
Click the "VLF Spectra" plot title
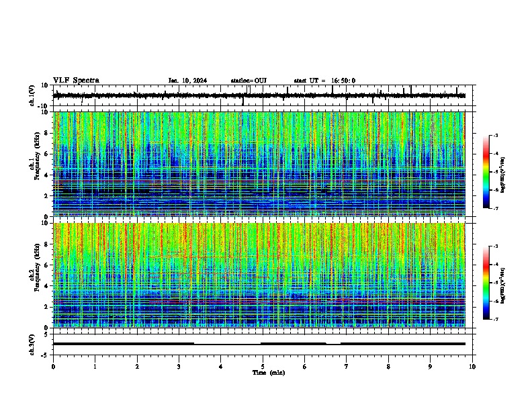click(76, 81)
